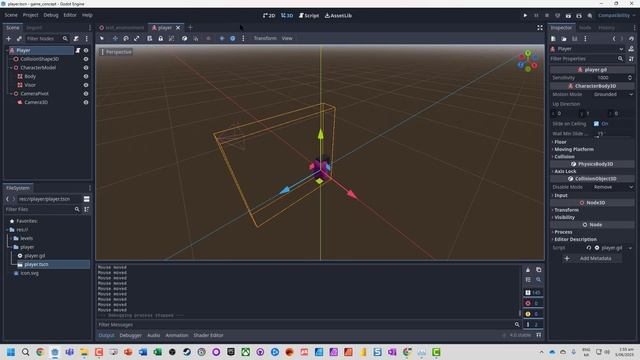
Task: Toggle visibility of Player node
Action: [86, 51]
